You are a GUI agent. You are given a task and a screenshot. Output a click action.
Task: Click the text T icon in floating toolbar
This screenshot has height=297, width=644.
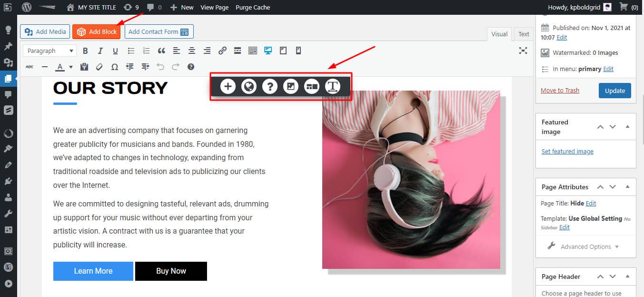(x=332, y=86)
